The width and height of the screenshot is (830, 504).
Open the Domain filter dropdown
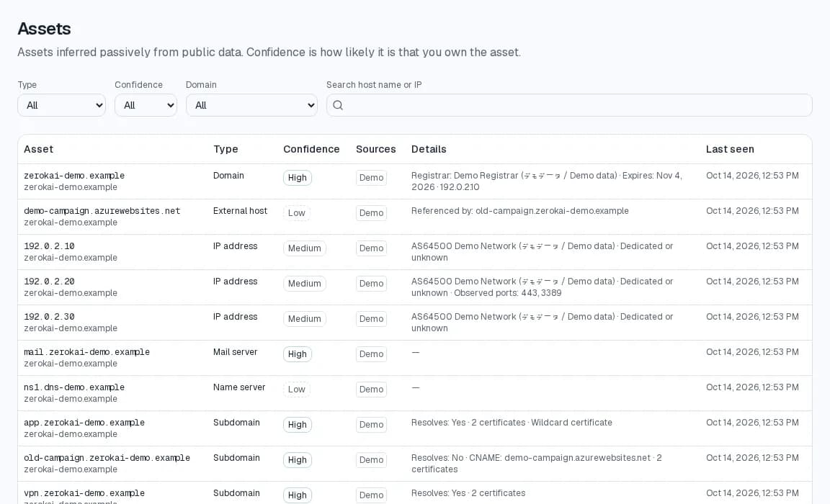click(251, 105)
